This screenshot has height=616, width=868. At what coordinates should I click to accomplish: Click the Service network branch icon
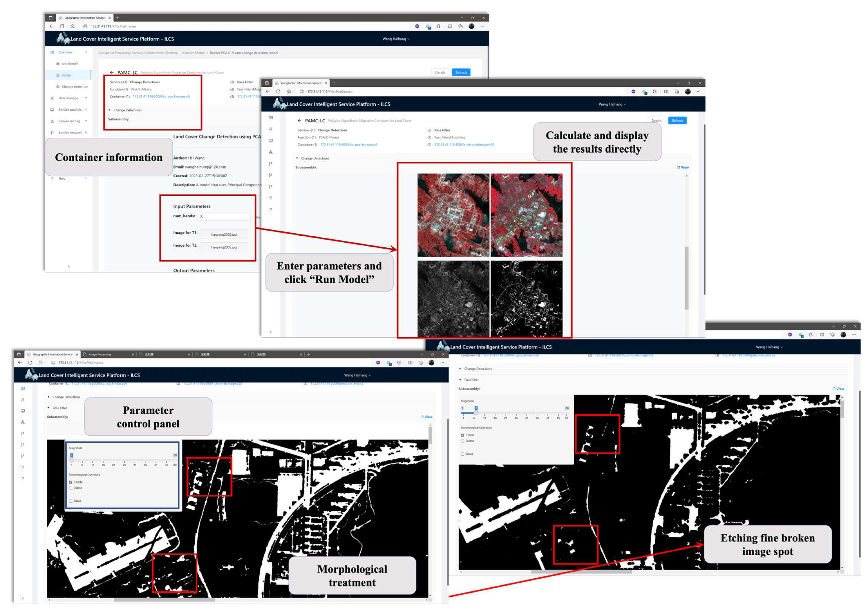[52, 133]
